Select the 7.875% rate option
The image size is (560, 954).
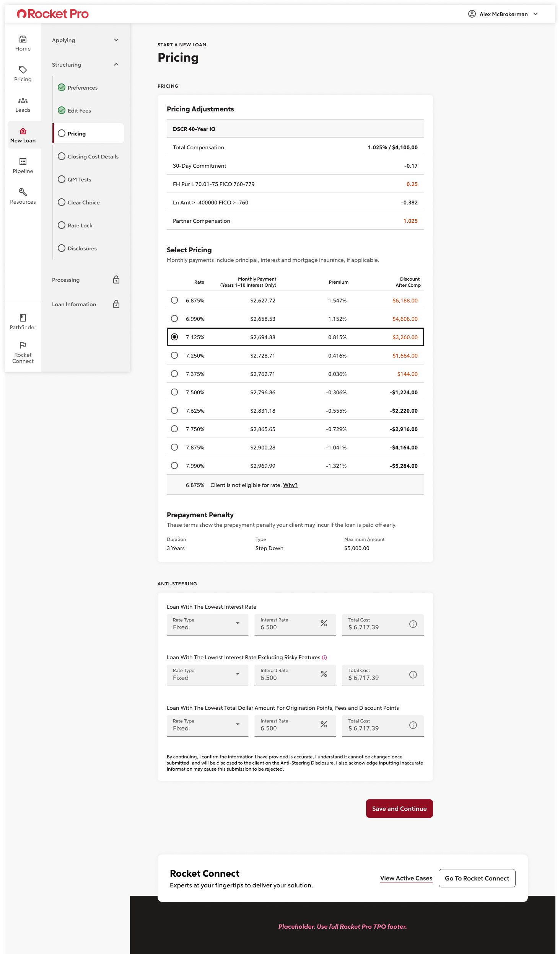pyautogui.click(x=174, y=448)
